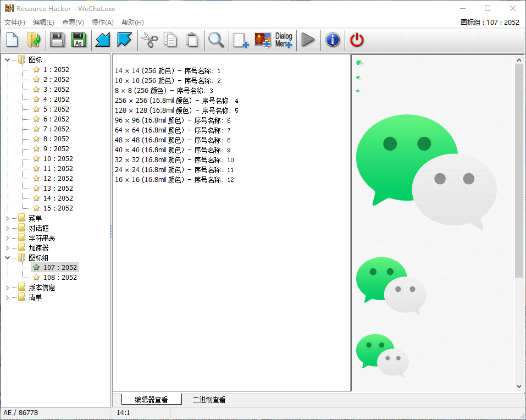This screenshot has width=526, height=420.
Task: Open a file using the folder icon
Action: [x=34, y=40]
